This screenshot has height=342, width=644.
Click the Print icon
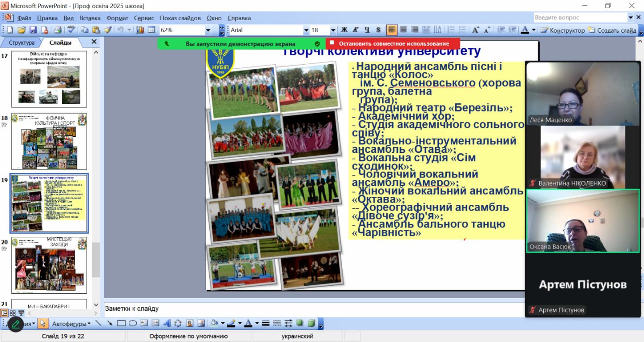(58, 30)
